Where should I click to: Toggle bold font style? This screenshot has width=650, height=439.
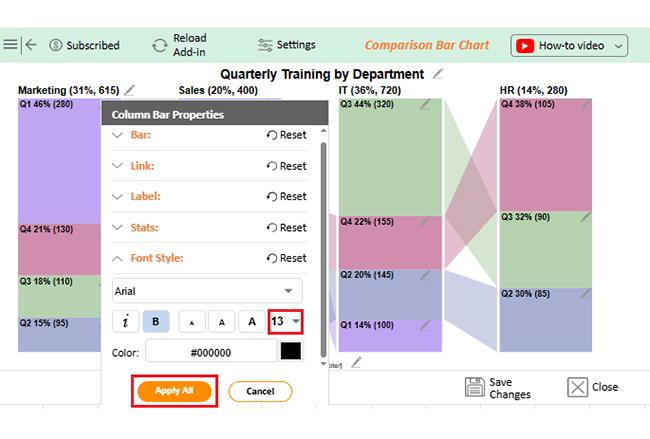(x=156, y=321)
